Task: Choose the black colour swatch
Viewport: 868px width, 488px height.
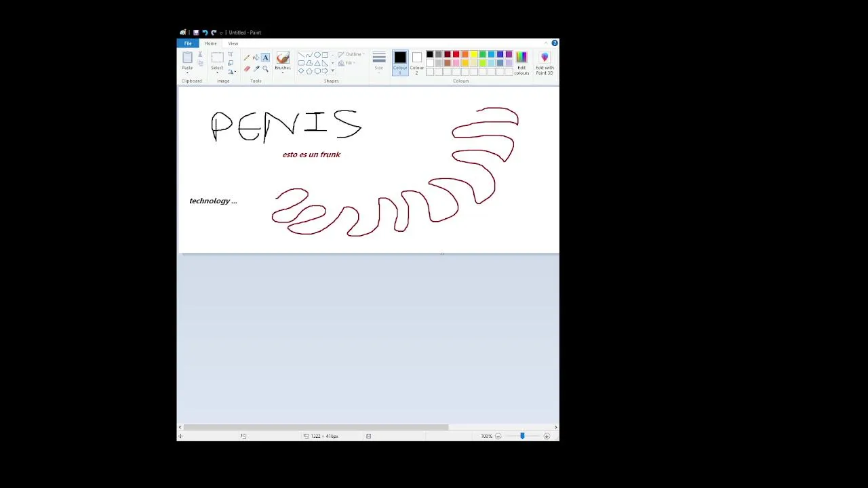Action: tap(430, 54)
